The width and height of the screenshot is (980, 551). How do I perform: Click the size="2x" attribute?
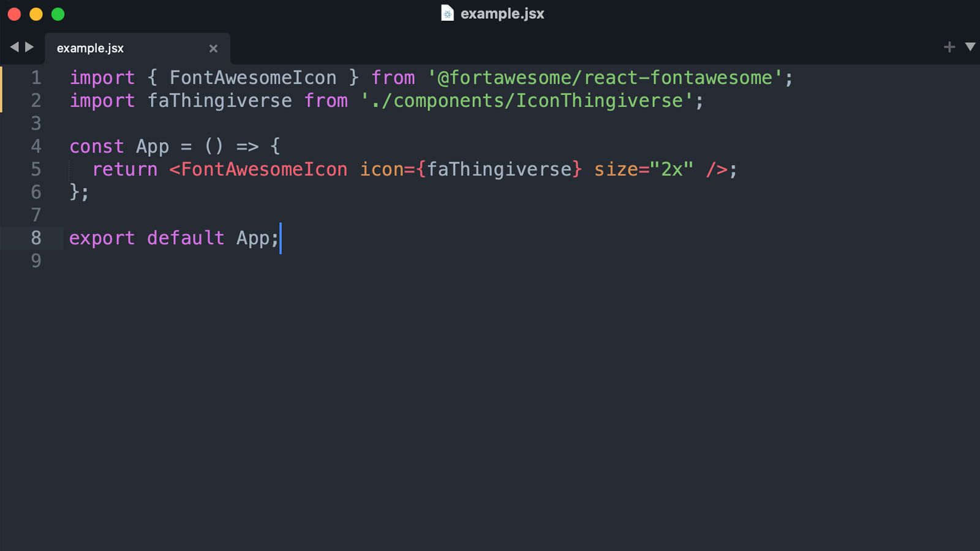click(x=643, y=170)
